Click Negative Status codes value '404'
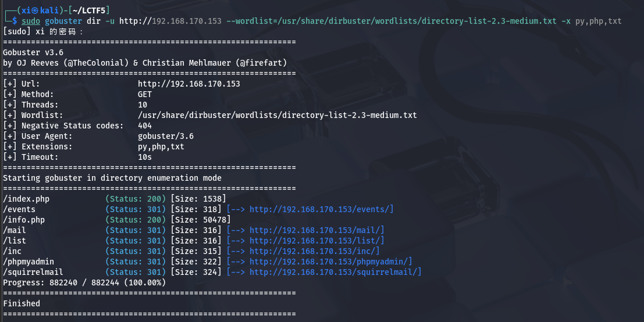The image size is (644, 322). [x=145, y=126]
